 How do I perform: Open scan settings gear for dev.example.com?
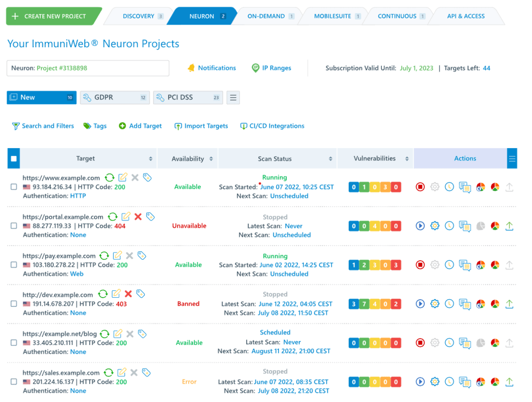pyautogui.click(x=435, y=304)
